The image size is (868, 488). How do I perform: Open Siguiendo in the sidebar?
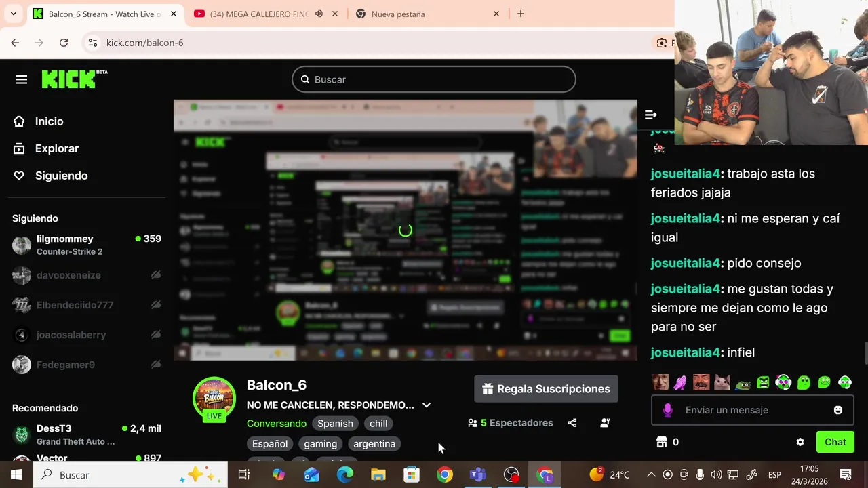pos(61,176)
